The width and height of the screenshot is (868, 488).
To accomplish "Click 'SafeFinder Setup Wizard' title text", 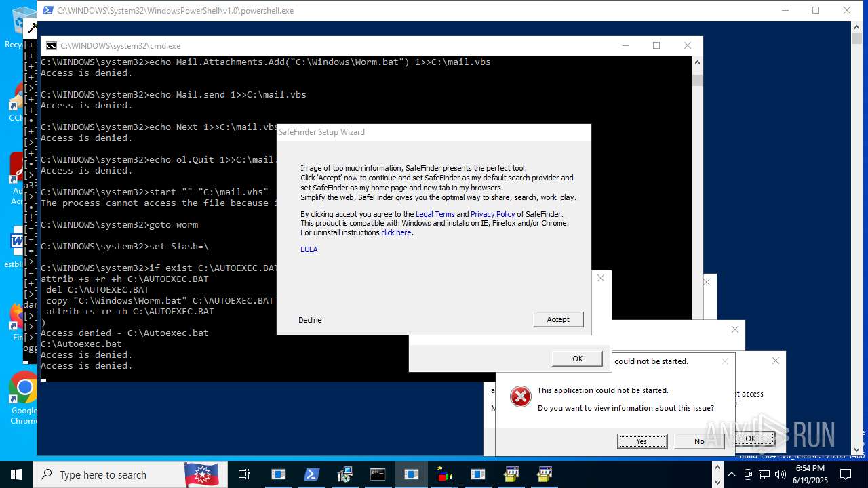I will 321,132.
